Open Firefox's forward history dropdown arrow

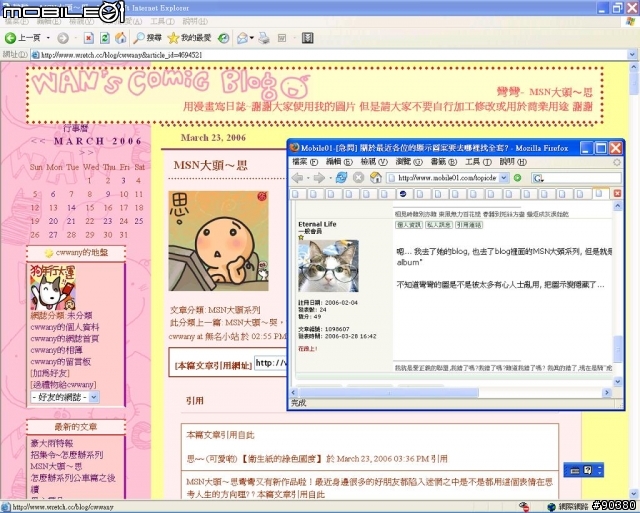pyautogui.click(x=329, y=178)
